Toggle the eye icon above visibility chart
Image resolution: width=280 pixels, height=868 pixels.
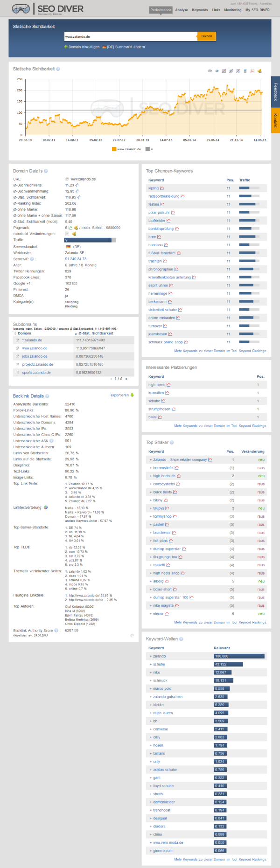click(217, 71)
